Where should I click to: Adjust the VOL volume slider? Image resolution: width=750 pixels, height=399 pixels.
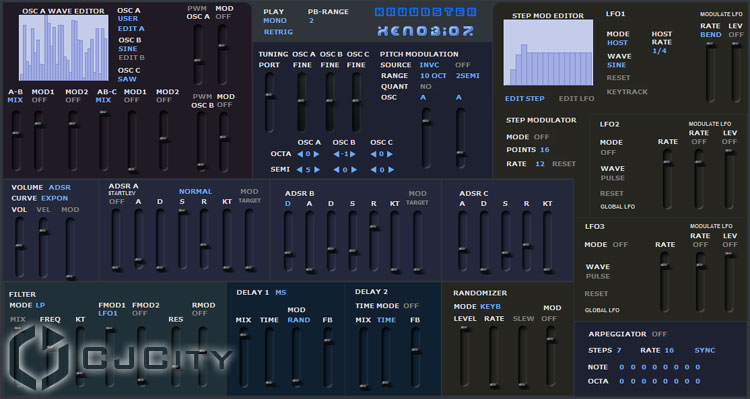pos(20,246)
